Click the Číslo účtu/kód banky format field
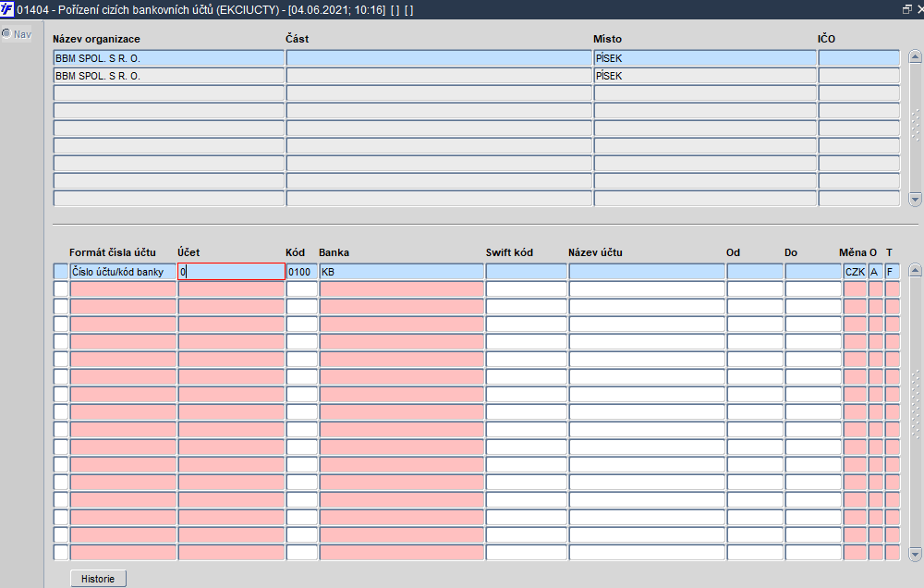This screenshot has width=924, height=588. coord(123,271)
